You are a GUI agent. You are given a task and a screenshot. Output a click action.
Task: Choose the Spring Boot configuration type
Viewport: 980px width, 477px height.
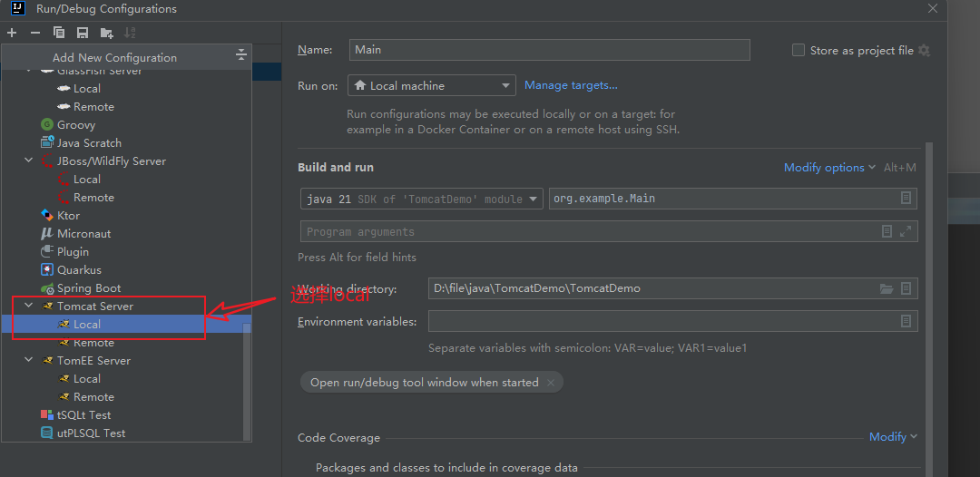pos(88,288)
